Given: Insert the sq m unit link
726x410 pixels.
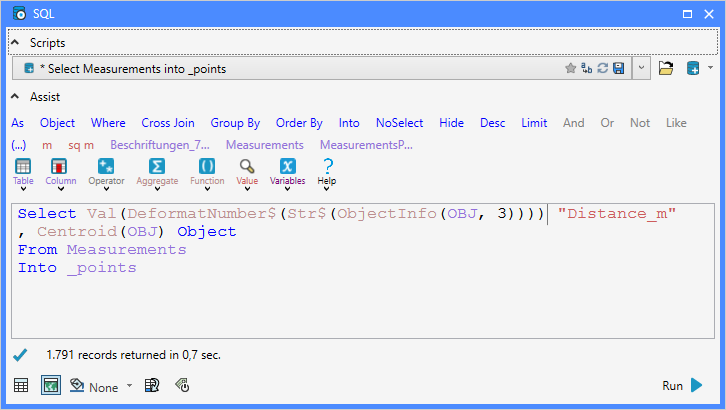Looking at the screenshot, I should point(81,145).
